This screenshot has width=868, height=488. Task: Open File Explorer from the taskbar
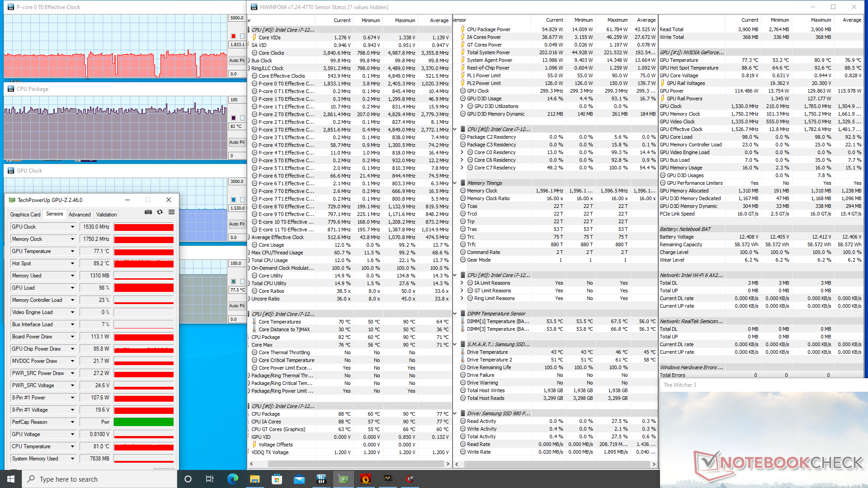coord(255,479)
